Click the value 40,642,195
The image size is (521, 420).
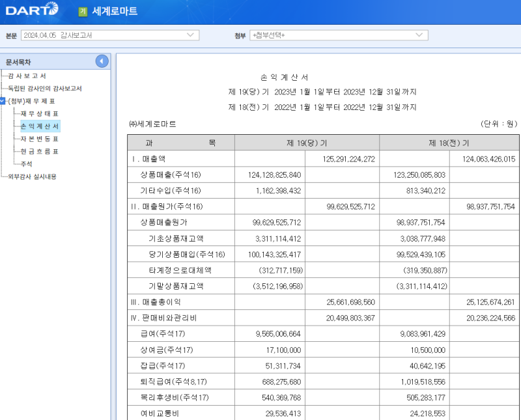coord(428,366)
